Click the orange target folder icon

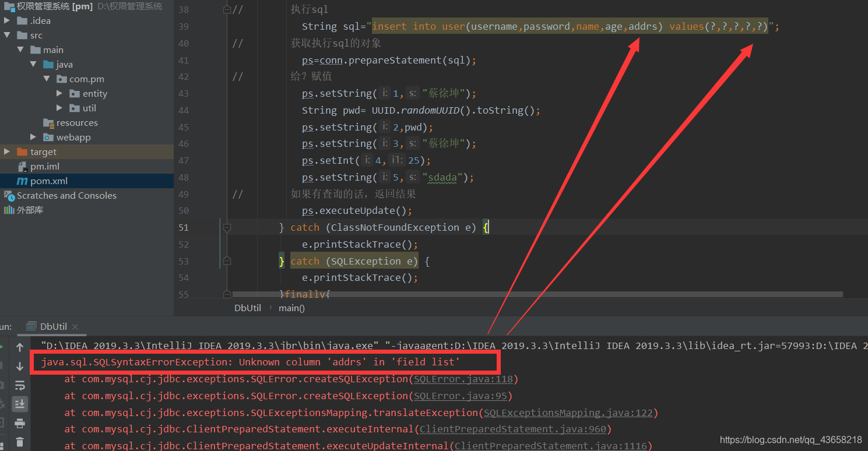coord(22,152)
